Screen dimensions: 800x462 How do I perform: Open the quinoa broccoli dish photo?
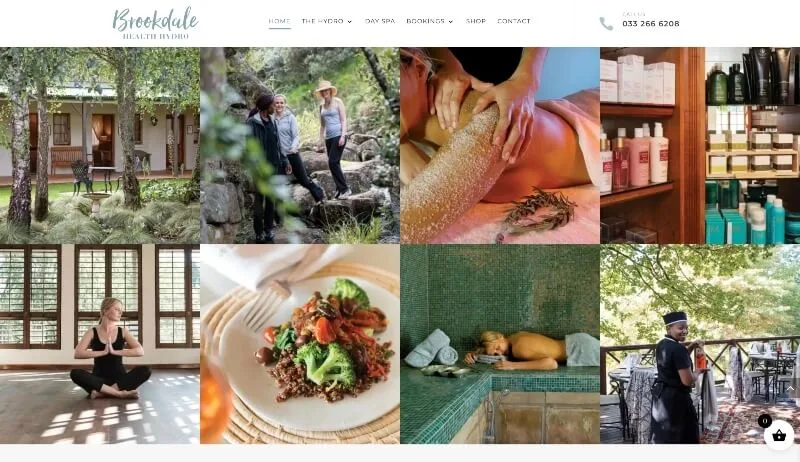[x=300, y=344]
